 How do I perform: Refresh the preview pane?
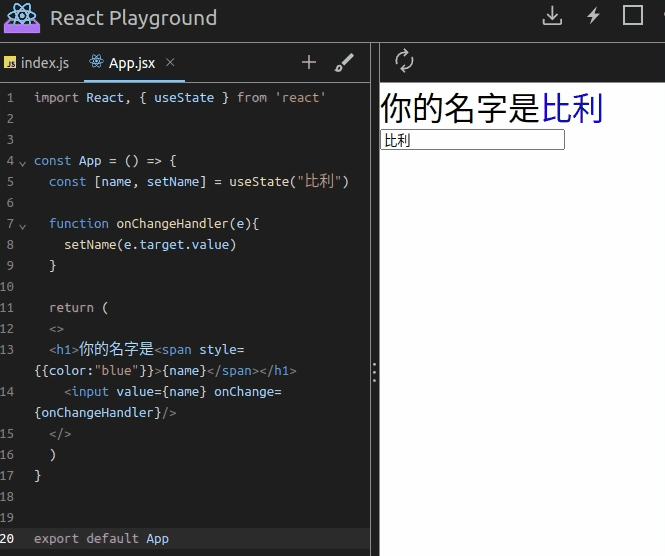click(404, 61)
